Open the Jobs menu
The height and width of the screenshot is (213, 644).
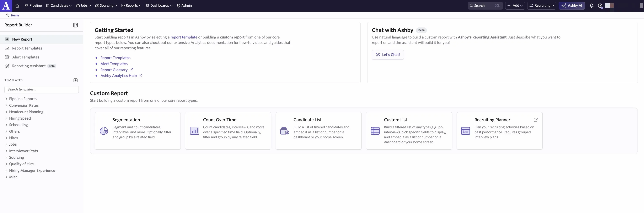[x=84, y=5]
